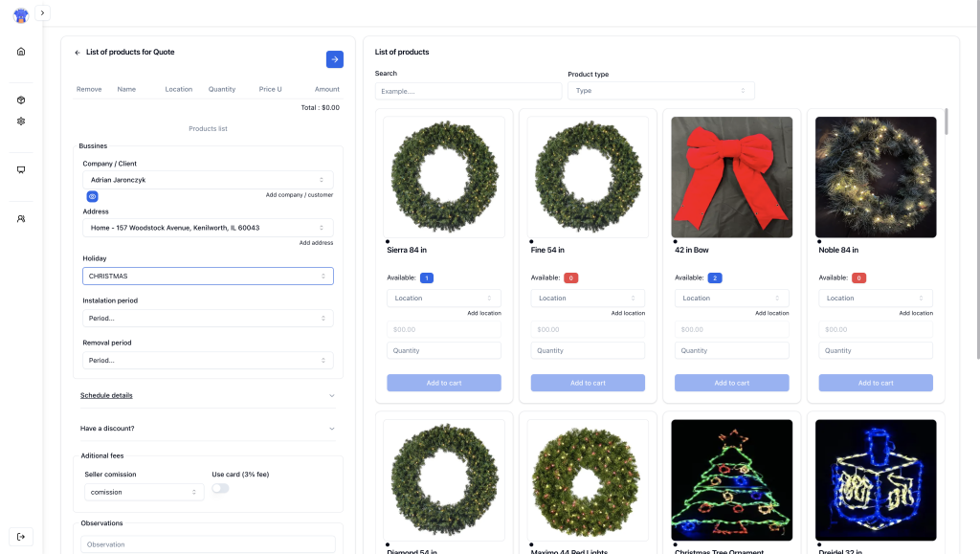Expand the Have a discount? section

[x=208, y=429]
